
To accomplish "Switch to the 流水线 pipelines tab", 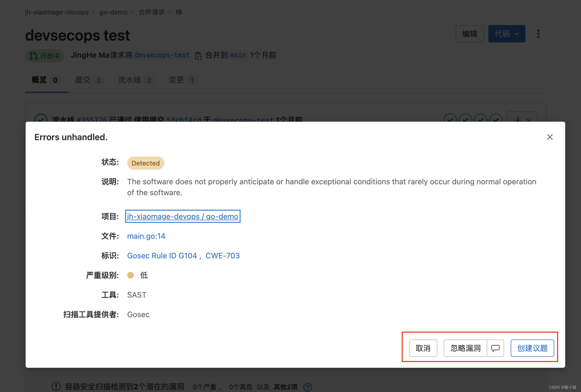I will (x=136, y=80).
